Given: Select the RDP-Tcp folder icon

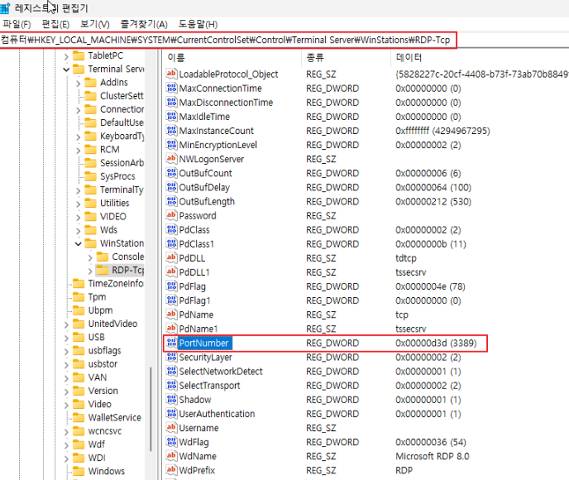Looking at the screenshot, I should tap(102, 270).
